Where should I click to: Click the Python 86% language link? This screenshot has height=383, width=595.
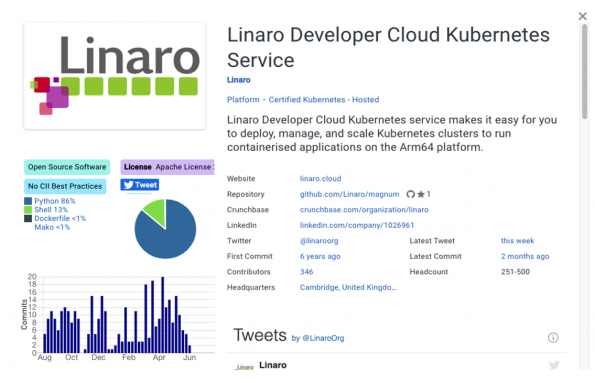[x=55, y=201]
